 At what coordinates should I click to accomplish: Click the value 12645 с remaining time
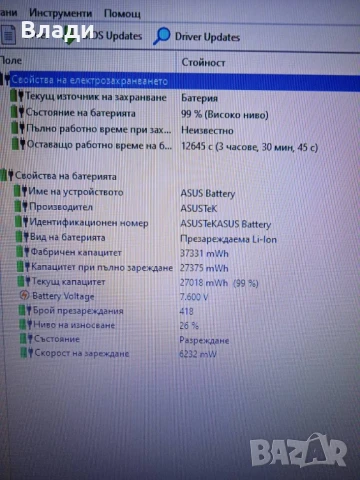pos(249,147)
